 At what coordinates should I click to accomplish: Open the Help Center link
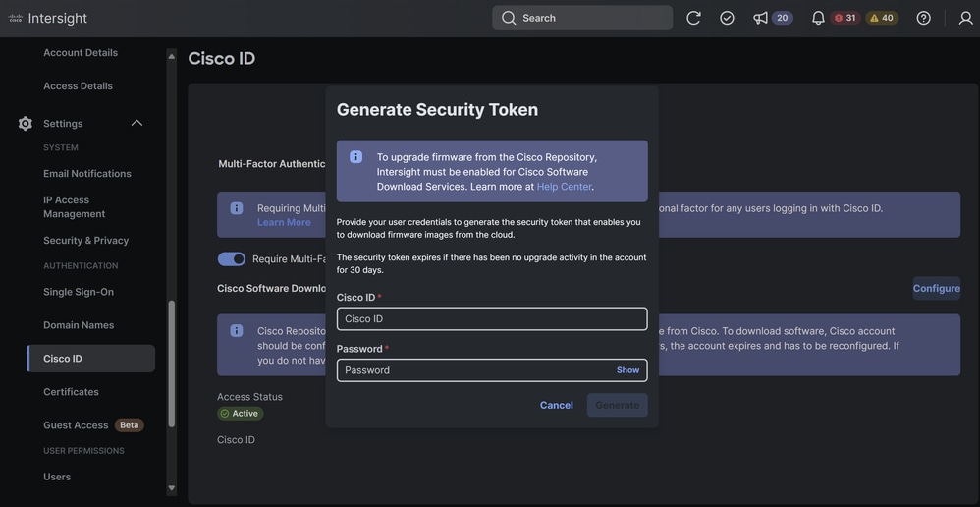564,187
